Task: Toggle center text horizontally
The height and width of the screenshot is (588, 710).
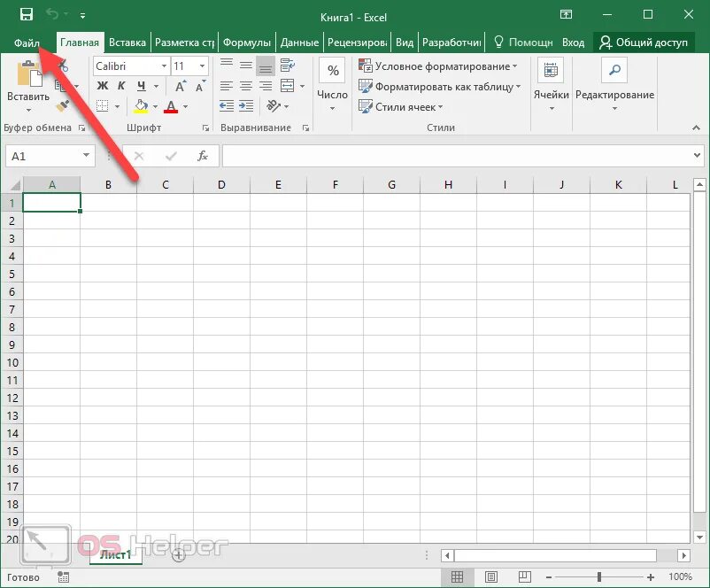Action: (x=246, y=86)
